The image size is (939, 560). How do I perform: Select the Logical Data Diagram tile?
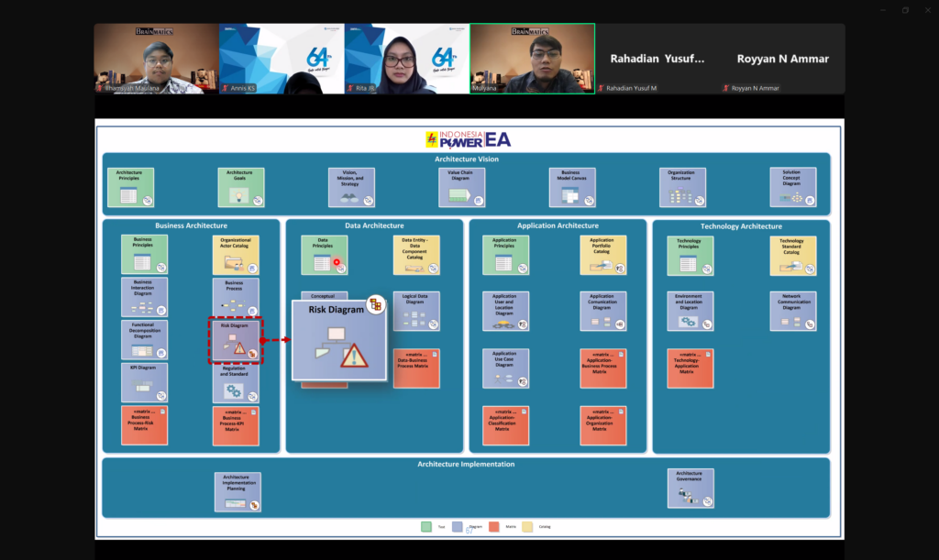(416, 312)
